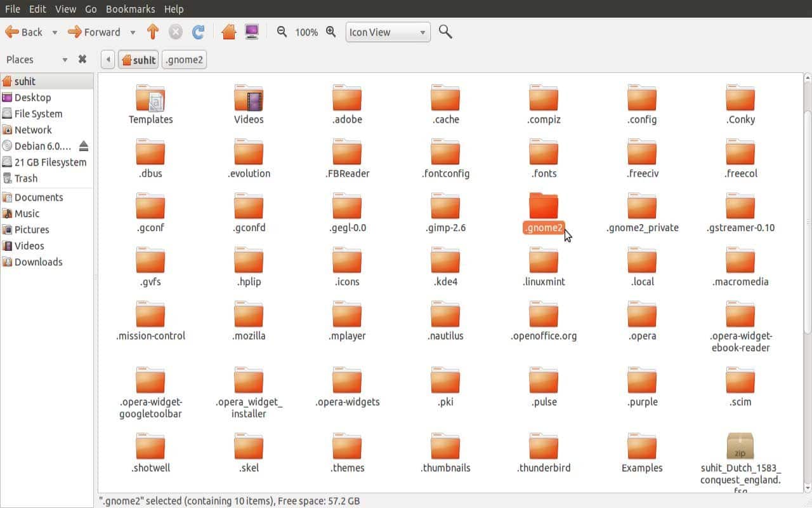
Task: Select Trash in the Places sidebar
Action: click(x=26, y=178)
